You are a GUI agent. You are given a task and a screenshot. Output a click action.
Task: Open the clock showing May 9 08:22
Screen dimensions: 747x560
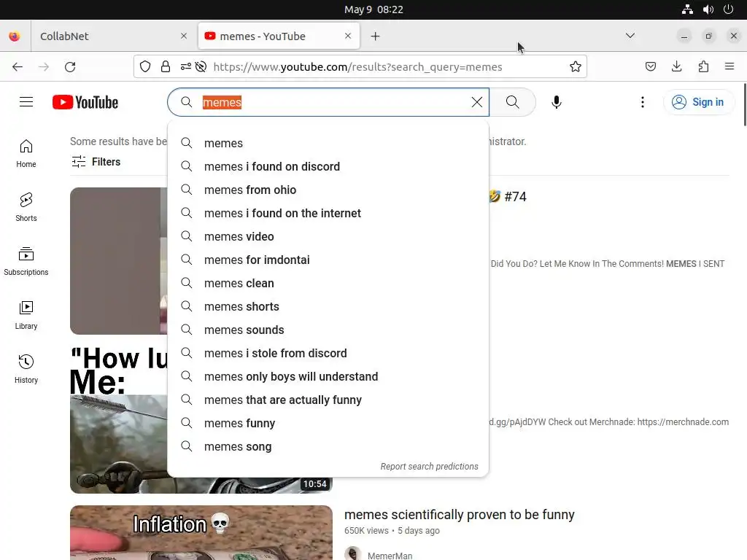coord(373,9)
